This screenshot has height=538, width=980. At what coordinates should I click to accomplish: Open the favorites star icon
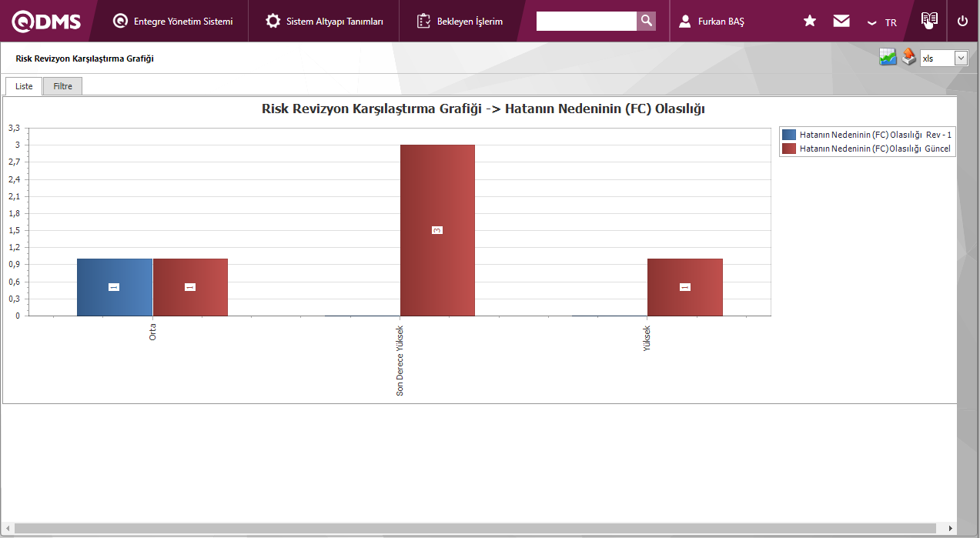pos(809,22)
